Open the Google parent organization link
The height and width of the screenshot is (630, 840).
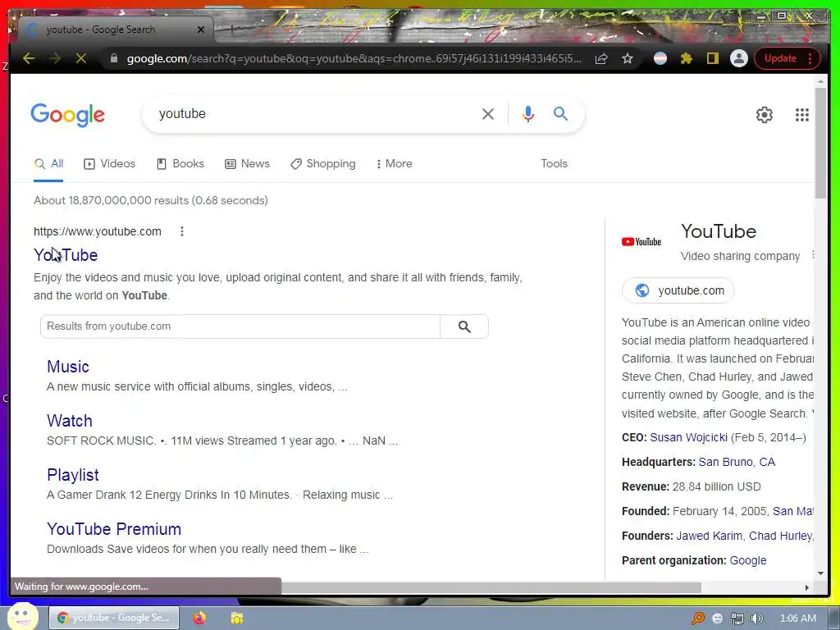748,560
